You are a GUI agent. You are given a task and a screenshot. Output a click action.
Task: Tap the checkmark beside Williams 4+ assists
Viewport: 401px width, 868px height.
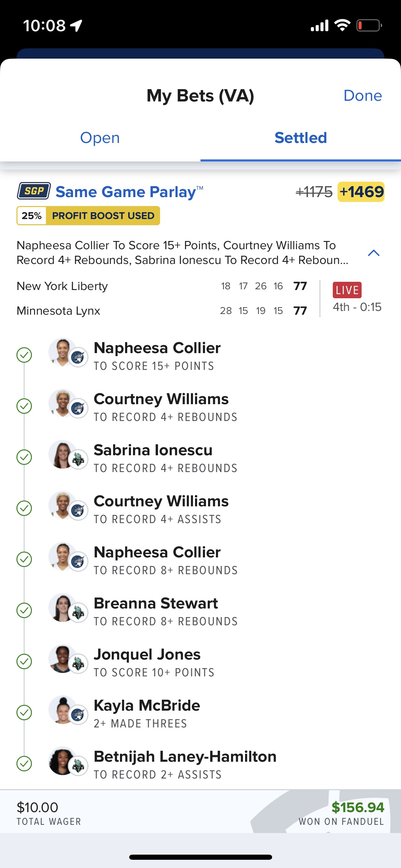click(x=24, y=508)
